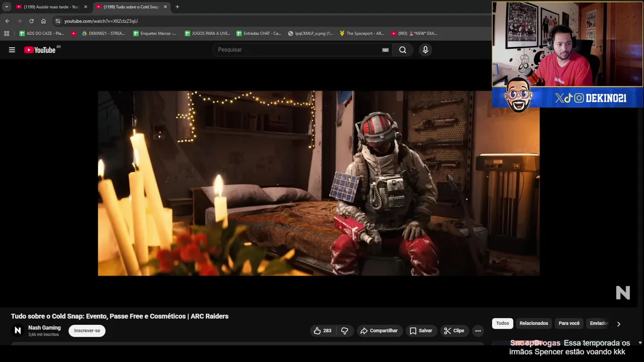
Task: Go back in browser history
Action: coord(7,21)
